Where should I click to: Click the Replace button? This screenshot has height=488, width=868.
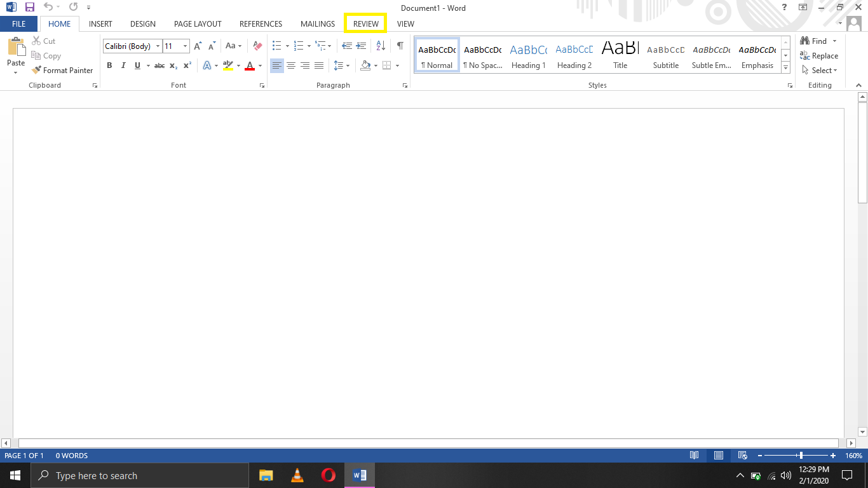[819, 56]
